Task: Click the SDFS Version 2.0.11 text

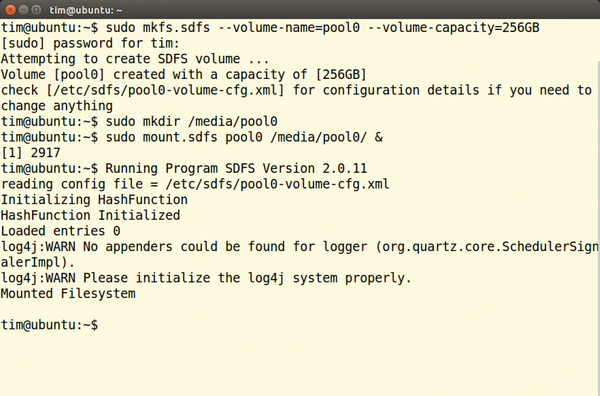Action: click(x=296, y=169)
